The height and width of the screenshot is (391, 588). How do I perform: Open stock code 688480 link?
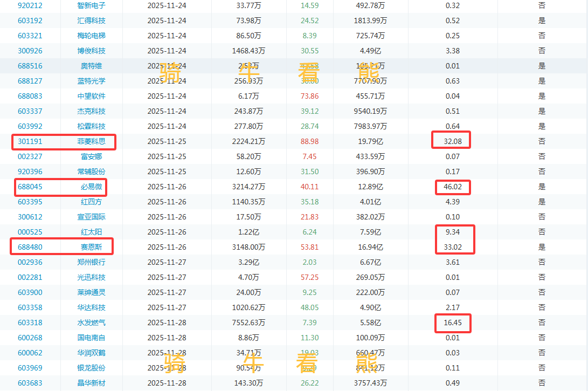coord(30,247)
